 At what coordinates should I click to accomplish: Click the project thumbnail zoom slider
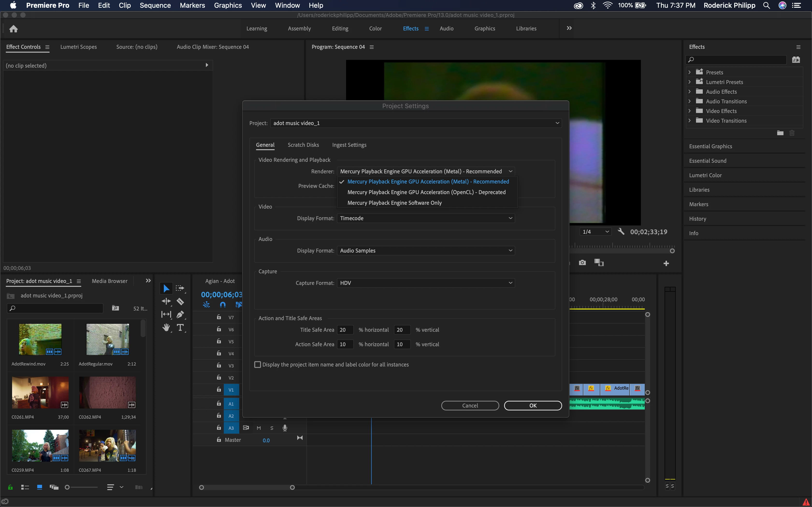67,487
